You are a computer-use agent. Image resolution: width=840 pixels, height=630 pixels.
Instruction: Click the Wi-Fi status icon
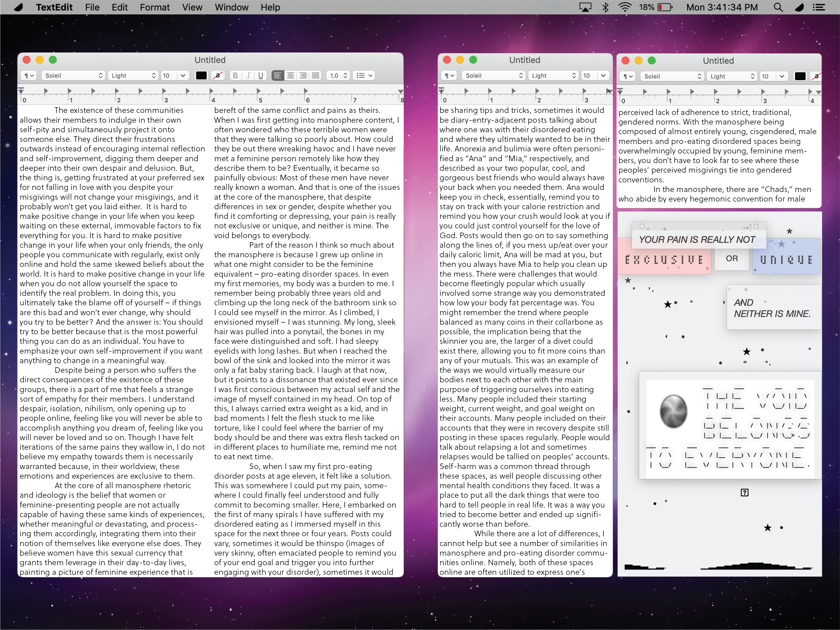coord(625,7)
